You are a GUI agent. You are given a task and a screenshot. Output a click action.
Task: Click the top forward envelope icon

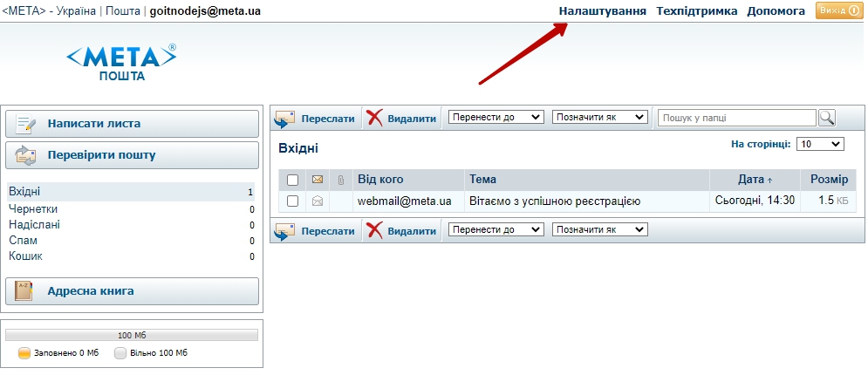(284, 119)
